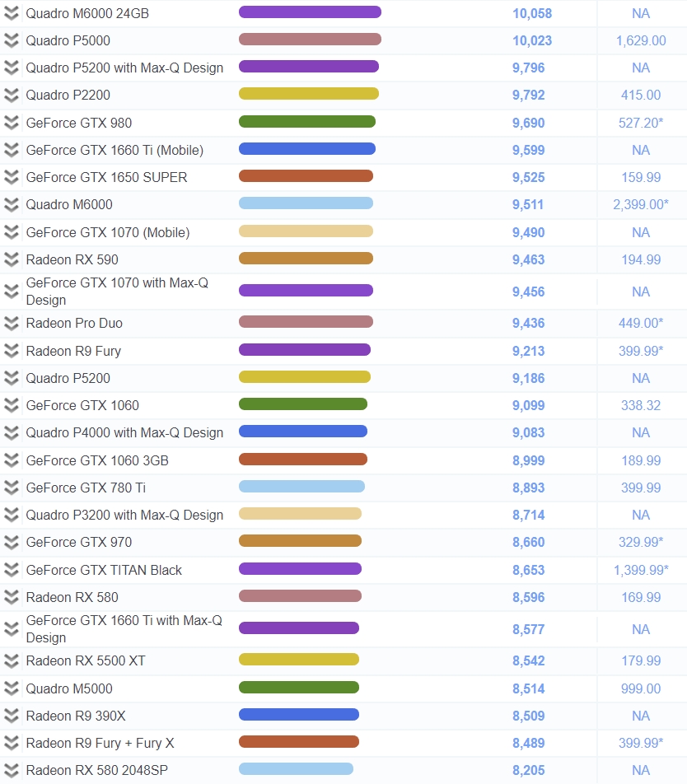Expand chevron beside Quadro M5000
This screenshot has height=784, width=687.
(x=11, y=688)
